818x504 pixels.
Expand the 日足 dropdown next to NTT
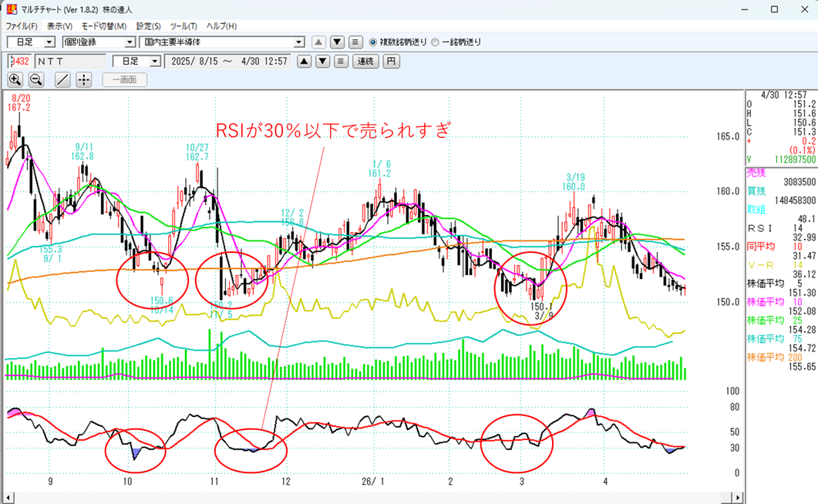155,61
